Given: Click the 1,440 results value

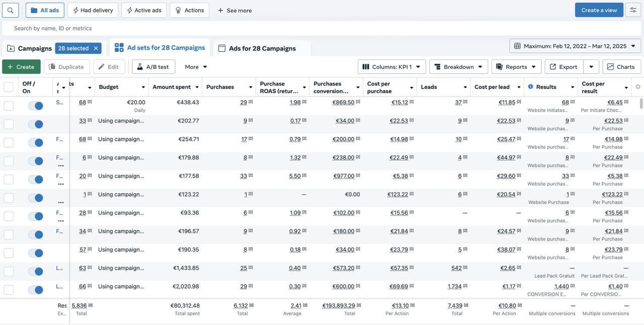Looking at the screenshot, I should pyautogui.click(x=562, y=286).
